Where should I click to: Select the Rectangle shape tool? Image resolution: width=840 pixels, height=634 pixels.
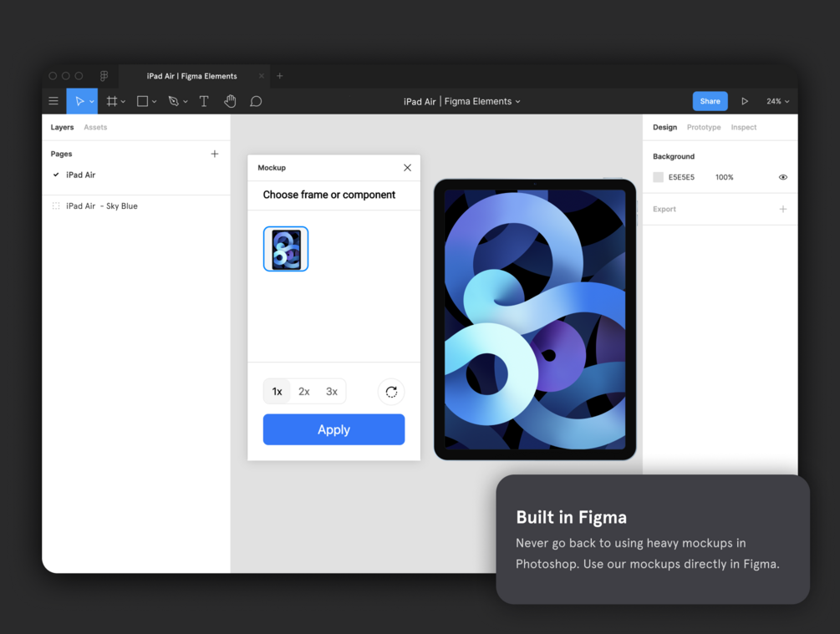tap(142, 101)
